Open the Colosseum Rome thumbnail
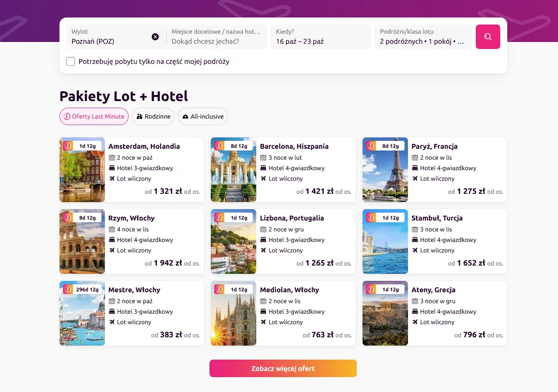This screenshot has width=558, height=392. 82,241
